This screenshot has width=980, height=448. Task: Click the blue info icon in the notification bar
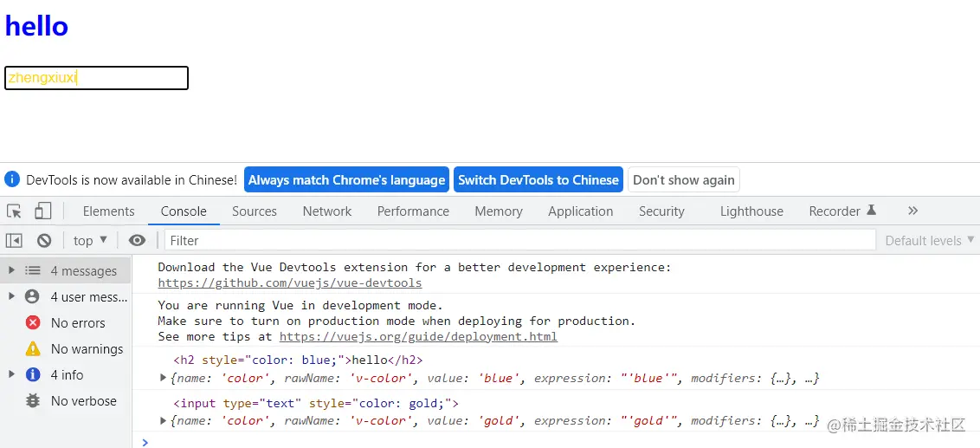point(12,180)
